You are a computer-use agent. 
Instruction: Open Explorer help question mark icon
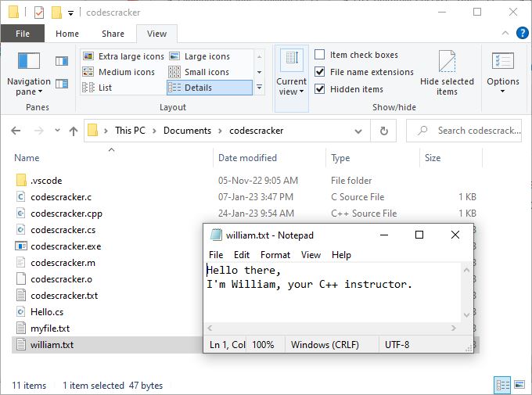pos(522,33)
